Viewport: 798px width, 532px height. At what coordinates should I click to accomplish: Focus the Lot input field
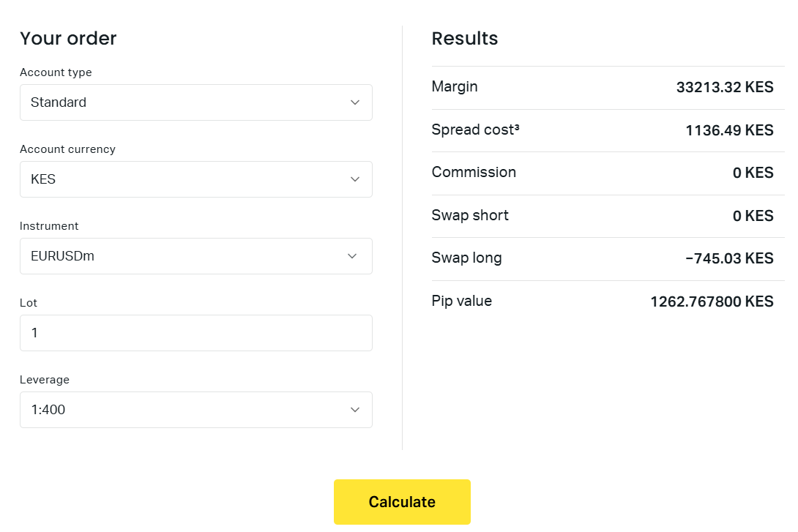pyautogui.click(x=195, y=333)
